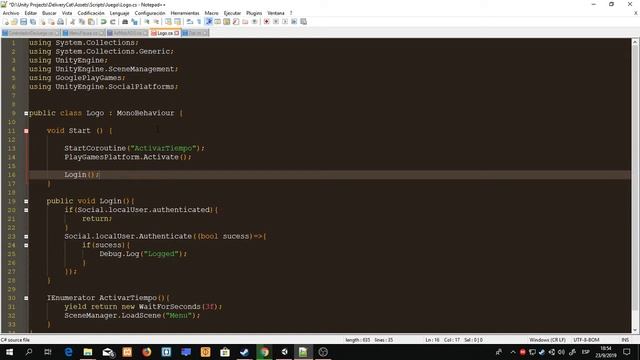The image size is (640, 360).
Task: Toggle INS insert mode in status bar
Action: (625, 340)
